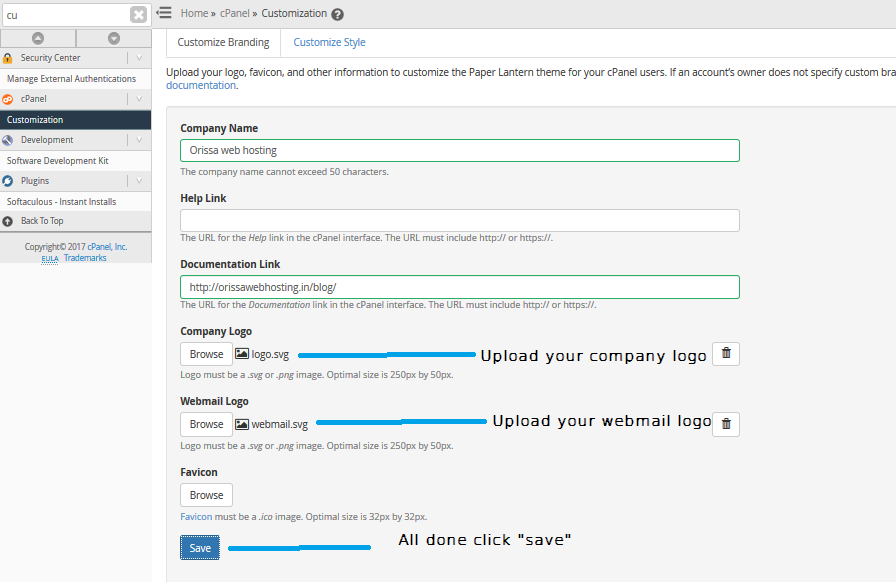Image resolution: width=896 pixels, height=582 pixels.
Task: Click the logo.svg file name
Action: click(270, 354)
